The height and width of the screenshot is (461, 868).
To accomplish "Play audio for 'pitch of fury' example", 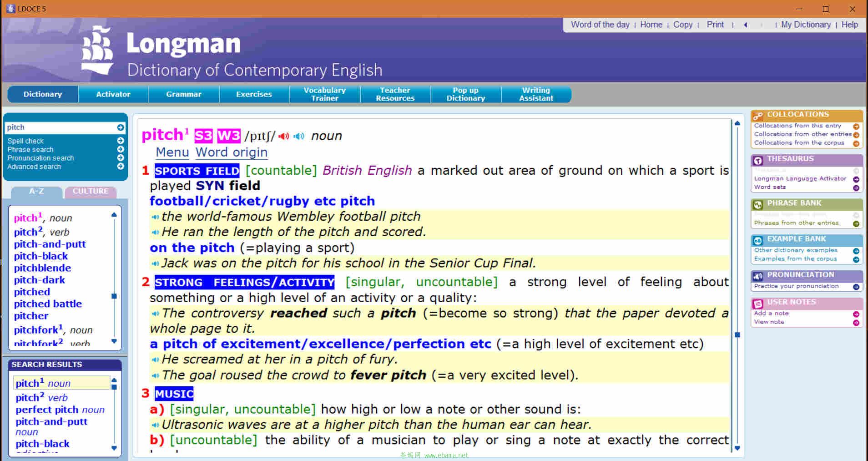I will 155,360.
